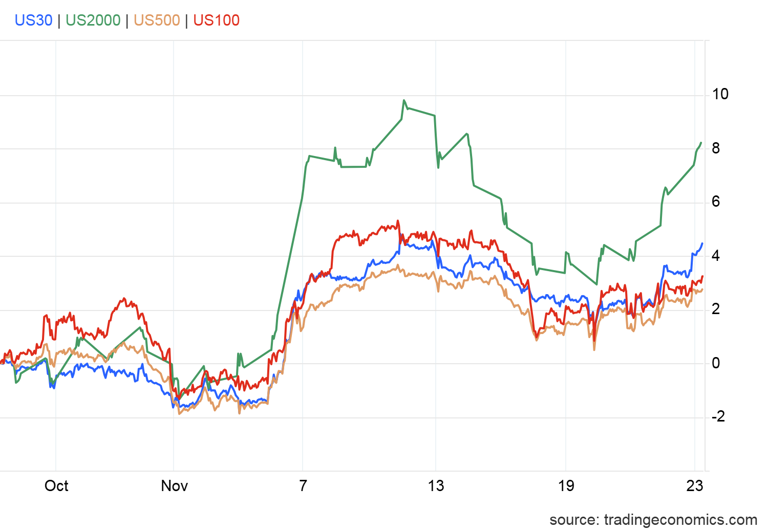This screenshot has width=768, height=532.
Task: Click the 19 date tick on the axis
Action: coord(566,485)
